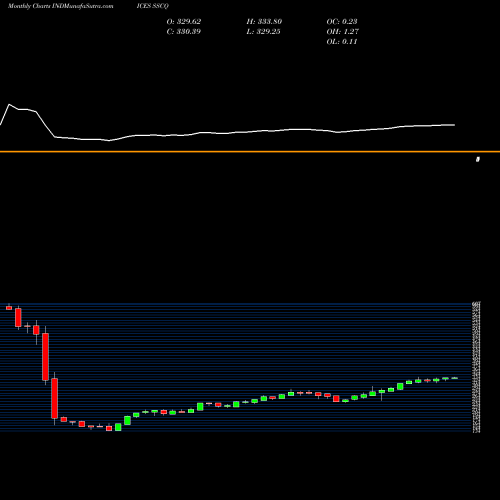Click the OC: 0.23 value
The height and width of the screenshot is (500, 500).
pos(342,22)
